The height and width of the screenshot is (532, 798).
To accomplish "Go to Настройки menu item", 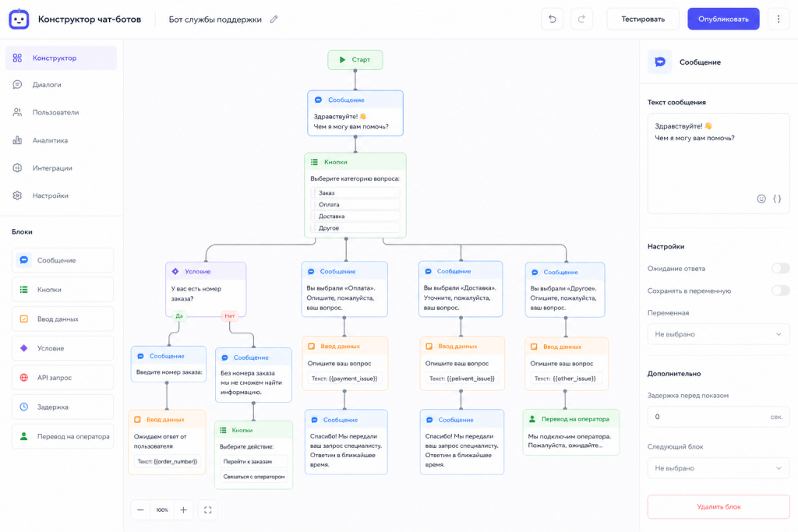I will pos(61,196).
